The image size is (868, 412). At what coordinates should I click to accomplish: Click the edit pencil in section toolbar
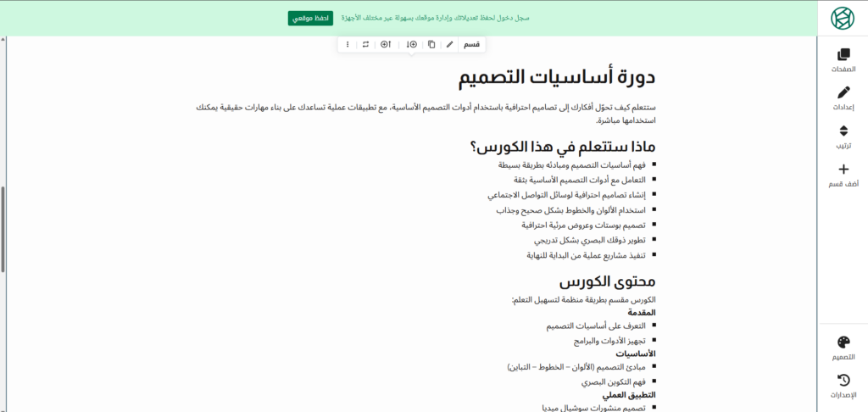(x=450, y=44)
